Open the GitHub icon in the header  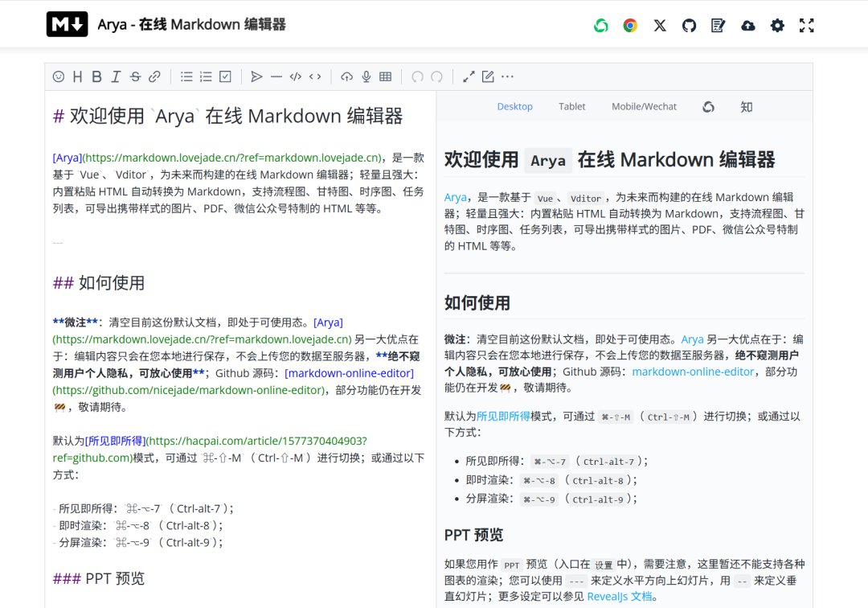coord(689,25)
